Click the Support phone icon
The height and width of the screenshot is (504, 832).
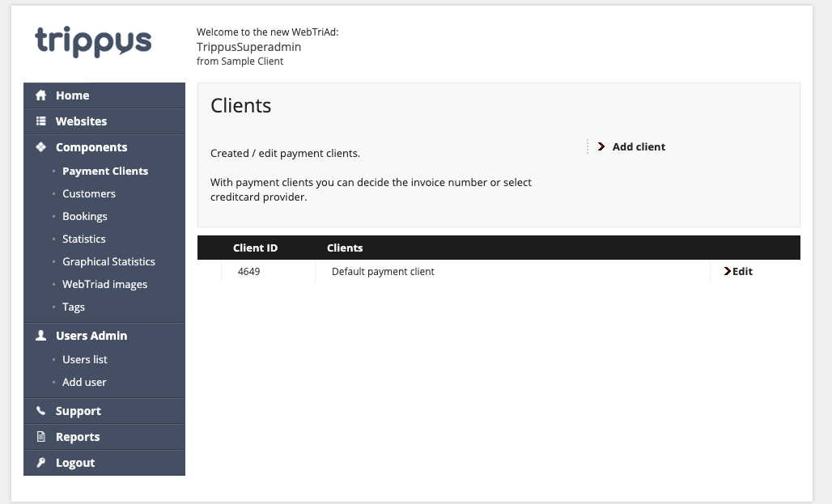[x=40, y=411]
